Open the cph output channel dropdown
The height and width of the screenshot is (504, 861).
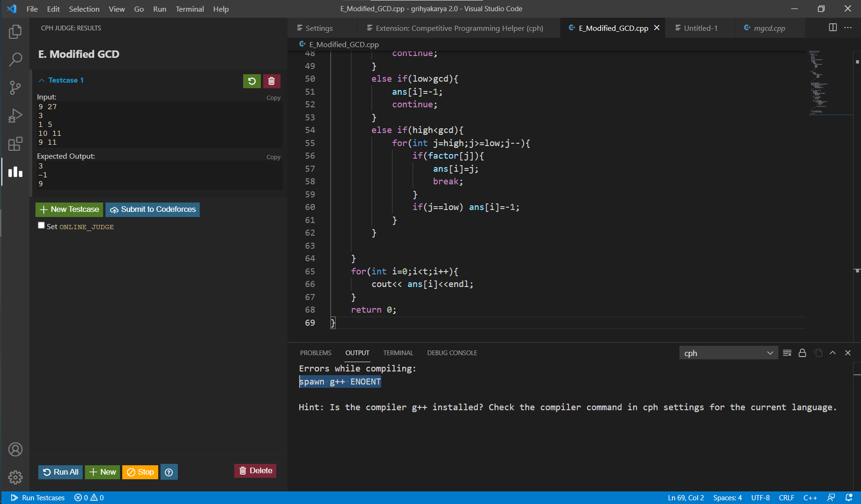(728, 353)
